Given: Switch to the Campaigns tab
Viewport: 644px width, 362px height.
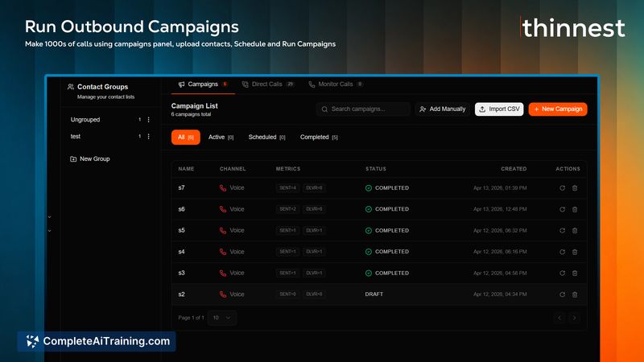Looking at the screenshot, I should [203, 84].
